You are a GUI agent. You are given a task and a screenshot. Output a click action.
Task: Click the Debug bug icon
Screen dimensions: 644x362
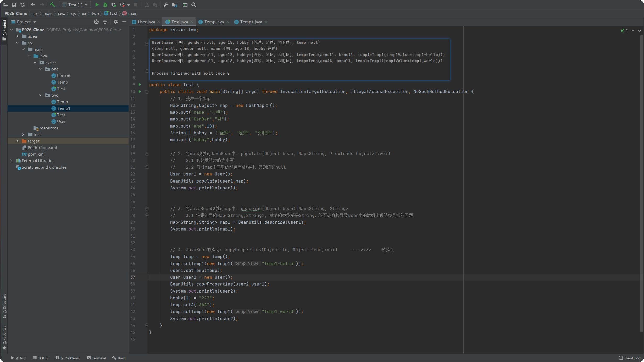(105, 5)
